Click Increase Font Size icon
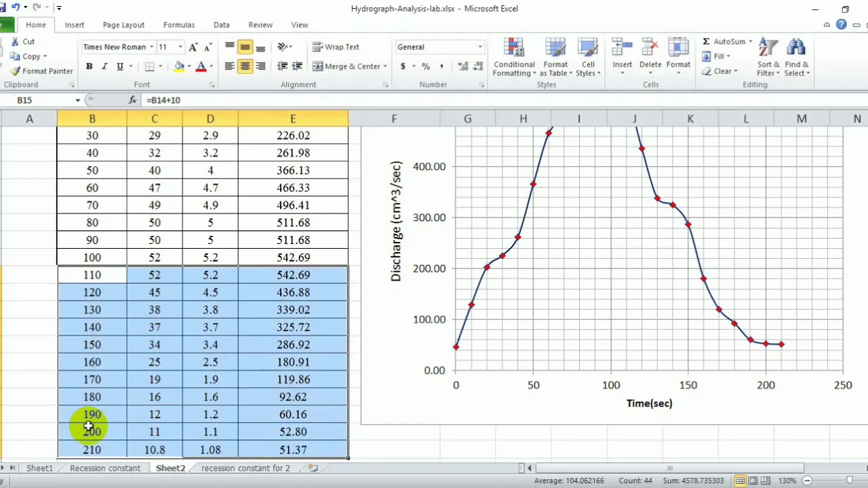The height and width of the screenshot is (488, 868). point(193,47)
